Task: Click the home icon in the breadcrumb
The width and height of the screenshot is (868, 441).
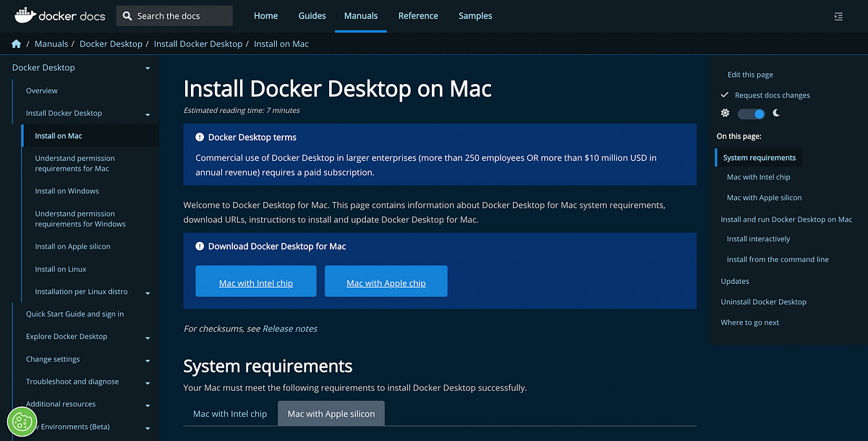Action: pyautogui.click(x=16, y=43)
